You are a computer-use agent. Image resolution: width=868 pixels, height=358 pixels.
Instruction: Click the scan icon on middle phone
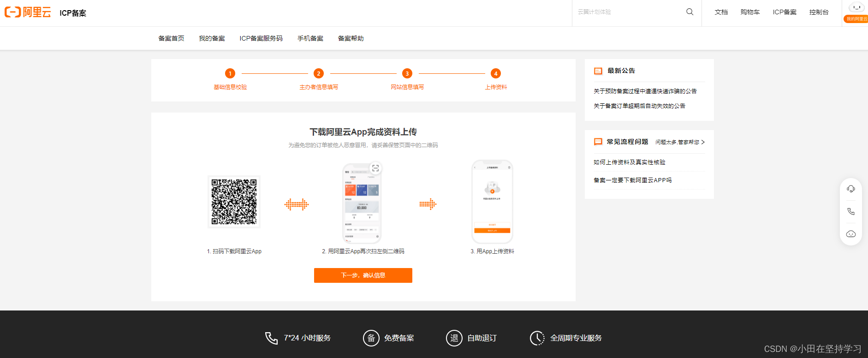tap(375, 168)
